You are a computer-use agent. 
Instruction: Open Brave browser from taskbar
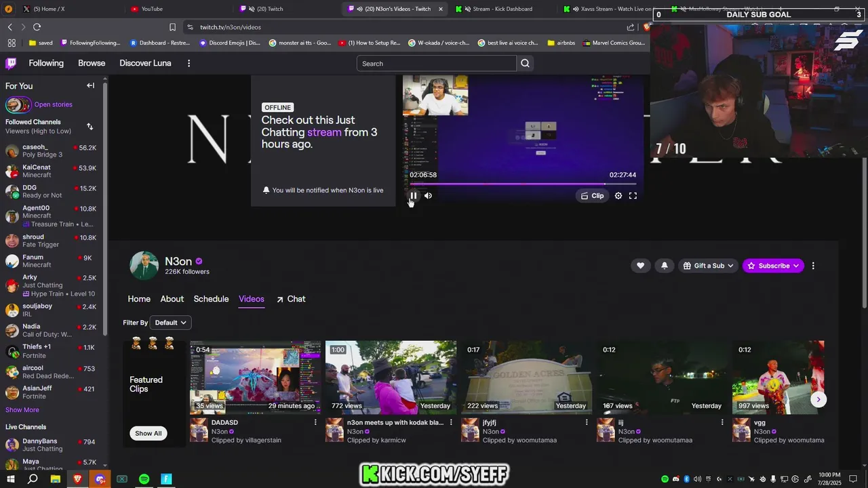click(77, 479)
